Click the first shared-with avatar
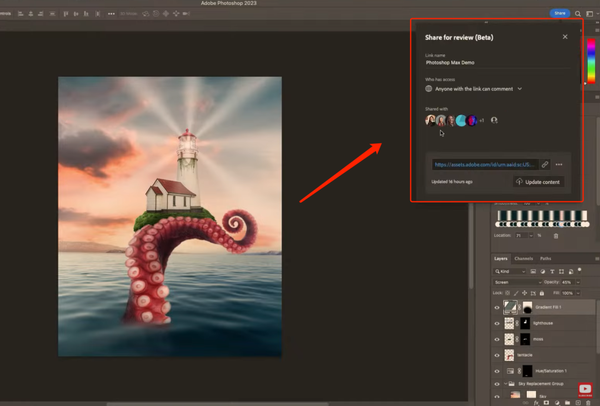The width and height of the screenshot is (600, 406). (430, 120)
